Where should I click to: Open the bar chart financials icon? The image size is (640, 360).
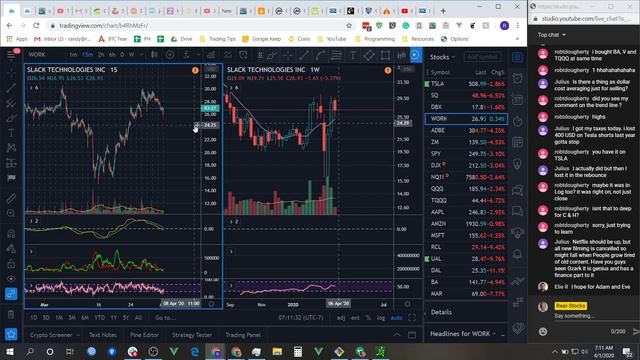tap(211, 55)
